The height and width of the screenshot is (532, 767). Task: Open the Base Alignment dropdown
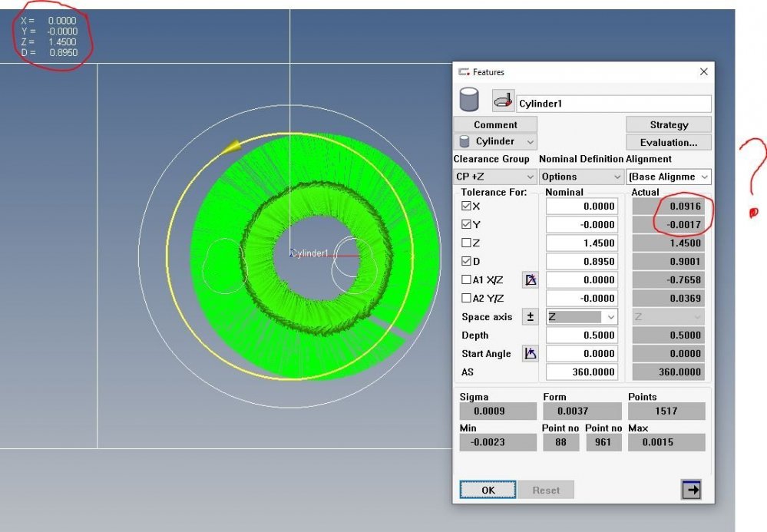(669, 177)
